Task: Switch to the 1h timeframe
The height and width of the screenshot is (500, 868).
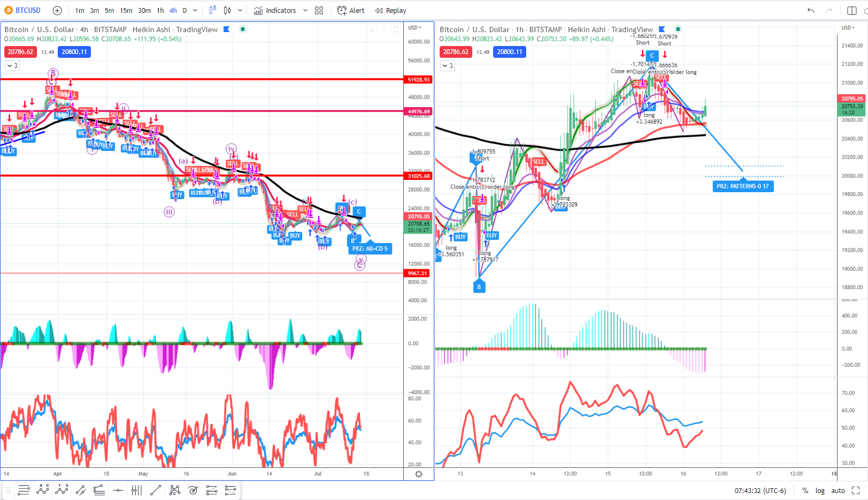Action: point(160,11)
